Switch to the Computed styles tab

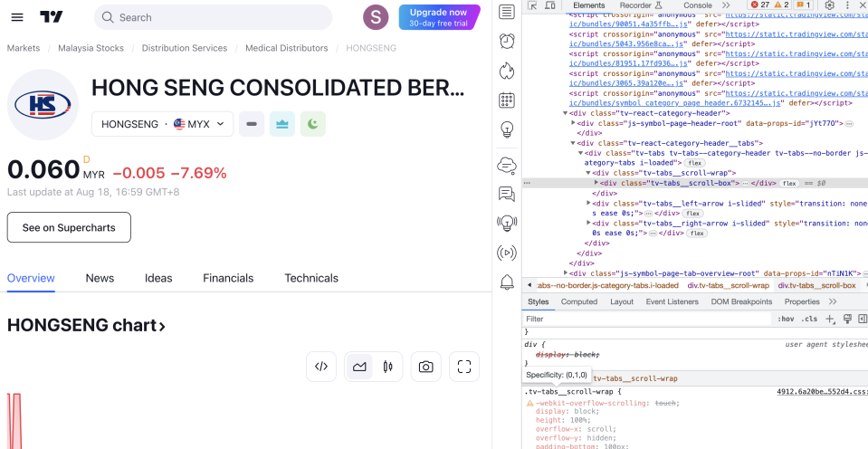pyautogui.click(x=579, y=301)
